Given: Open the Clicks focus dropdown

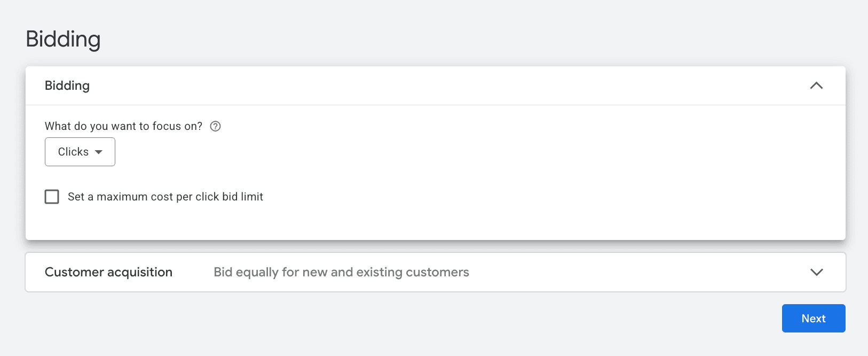Looking at the screenshot, I should pos(80,152).
